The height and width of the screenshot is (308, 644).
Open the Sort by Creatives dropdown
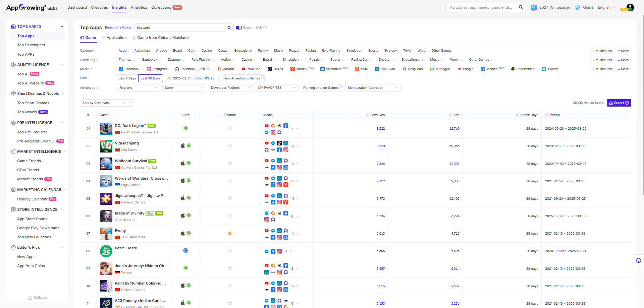(107, 103)
